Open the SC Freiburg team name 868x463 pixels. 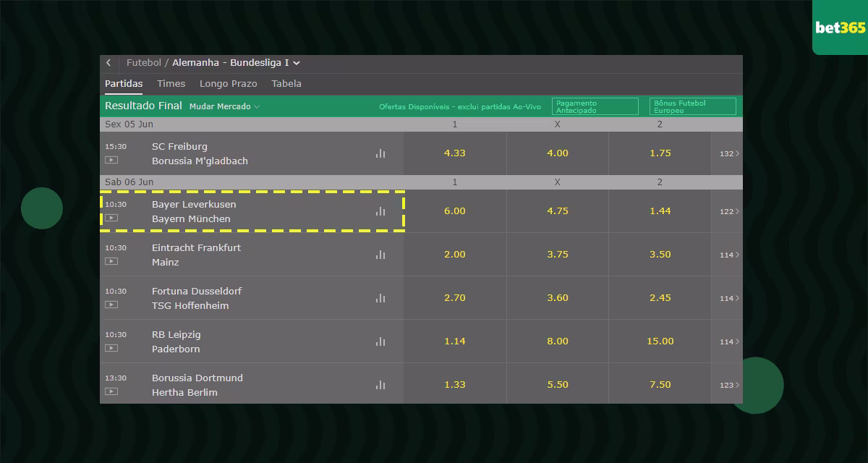(179, 146)
